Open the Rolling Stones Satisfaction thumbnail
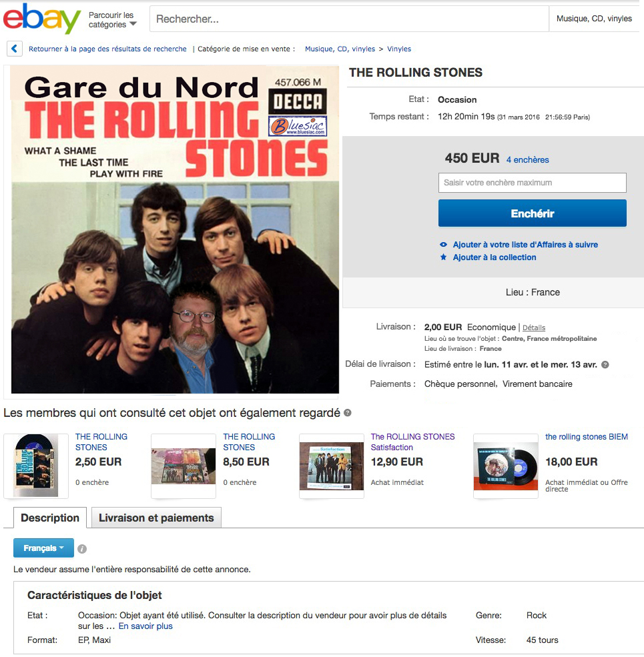The width and height of the screenshot is (644, 657). click(x=331, y=466)
